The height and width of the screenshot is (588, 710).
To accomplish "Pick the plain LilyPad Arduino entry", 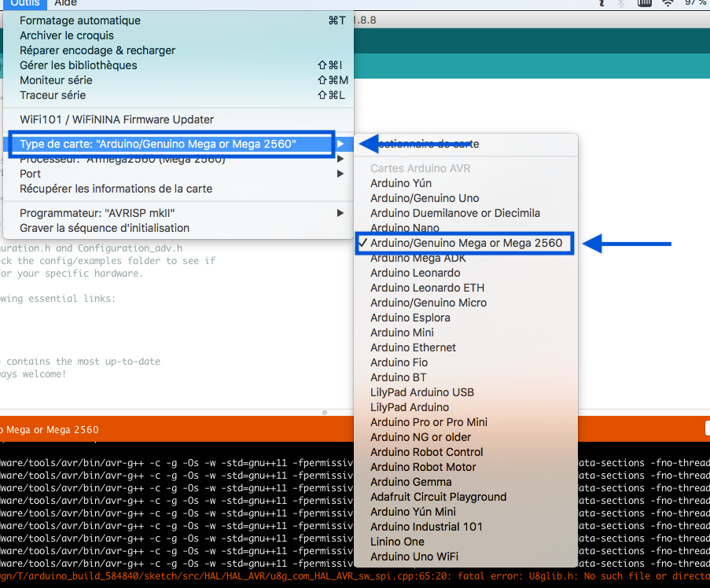I will 466,407.
